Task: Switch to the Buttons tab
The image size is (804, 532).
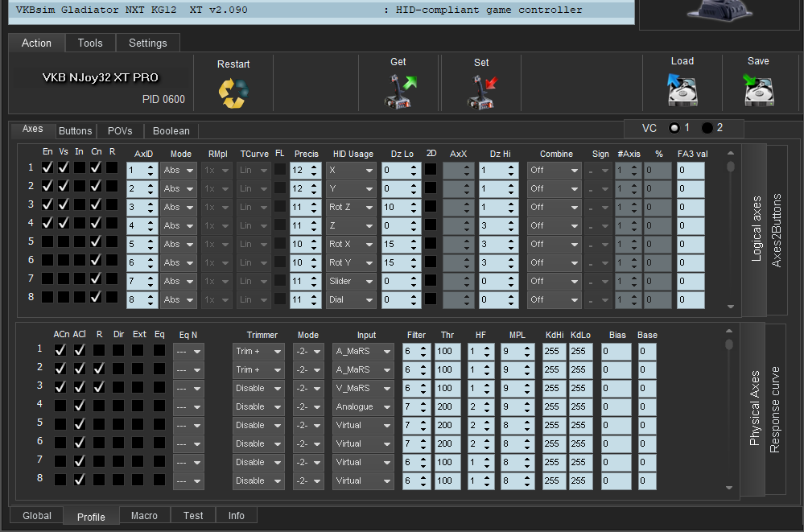Action: (x=76, y=131)
